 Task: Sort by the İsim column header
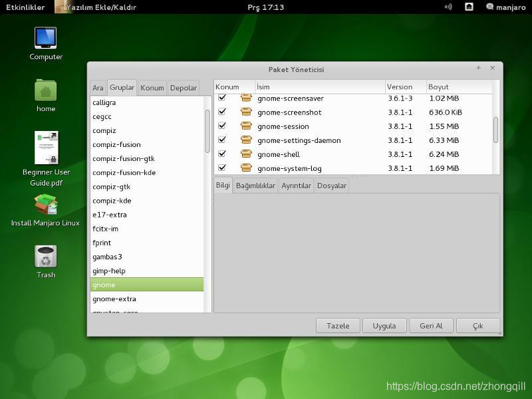[x=320, y=87]
